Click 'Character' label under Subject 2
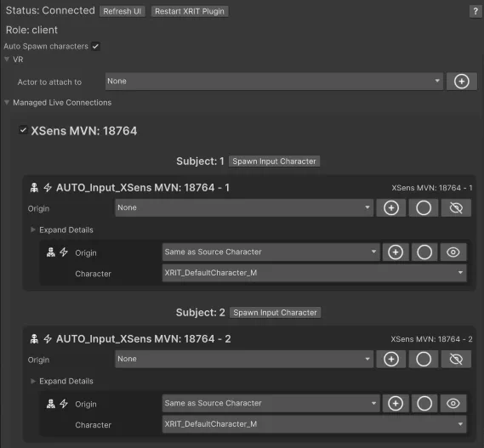 (x=94, y=425)
